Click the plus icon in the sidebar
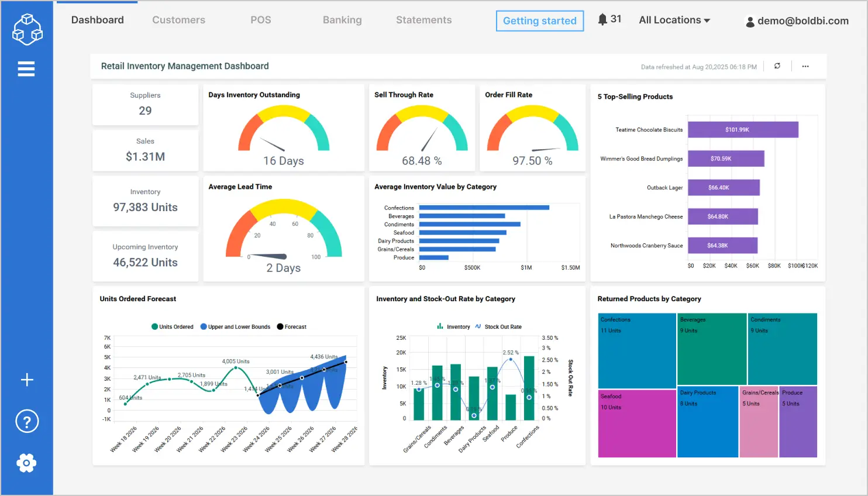Image resolution: width=868 pixels, height=496 pixels. 27,380
